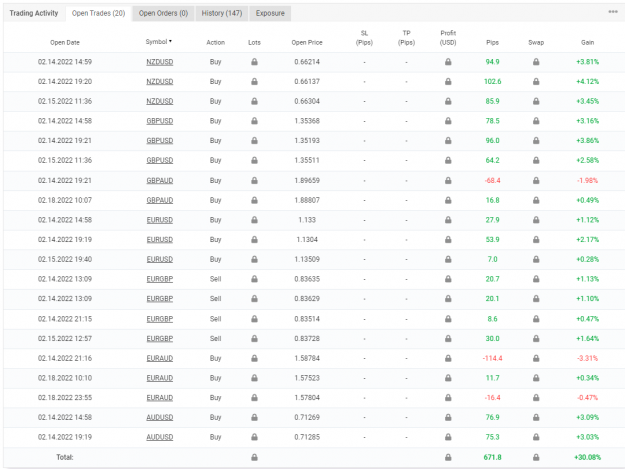Click the Lots lock icon in the Total row
Viewport: 625px width, 469px height.
point(254,457)
